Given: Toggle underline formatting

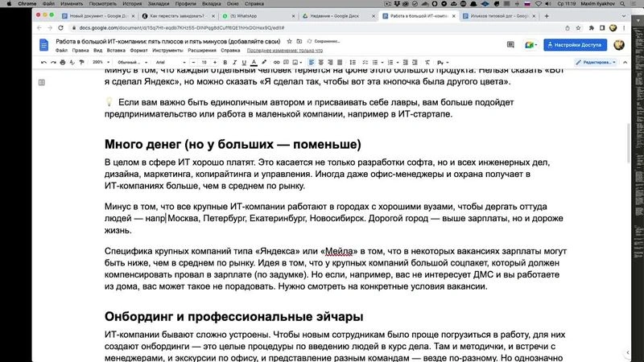Looking at the screenshot, I should [x=244, y=63].
